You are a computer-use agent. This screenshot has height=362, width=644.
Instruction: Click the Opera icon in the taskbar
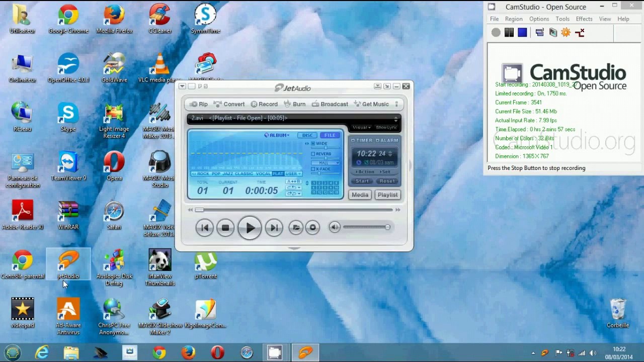coord(217,352)
